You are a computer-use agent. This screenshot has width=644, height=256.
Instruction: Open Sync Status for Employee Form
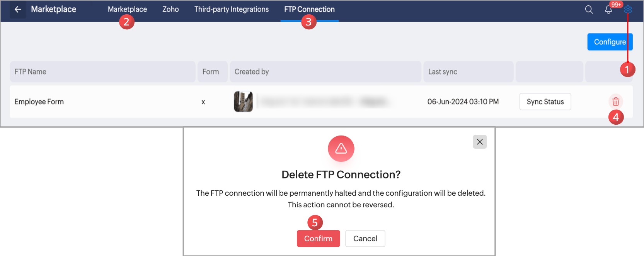pyautogui.click(x=545, y=102)
